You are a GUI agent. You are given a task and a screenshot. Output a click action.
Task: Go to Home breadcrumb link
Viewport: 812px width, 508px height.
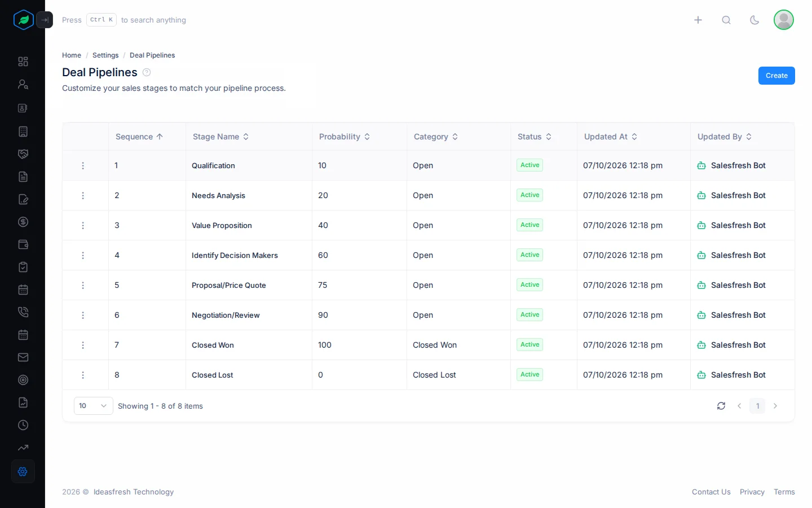[x=72, y=55]
